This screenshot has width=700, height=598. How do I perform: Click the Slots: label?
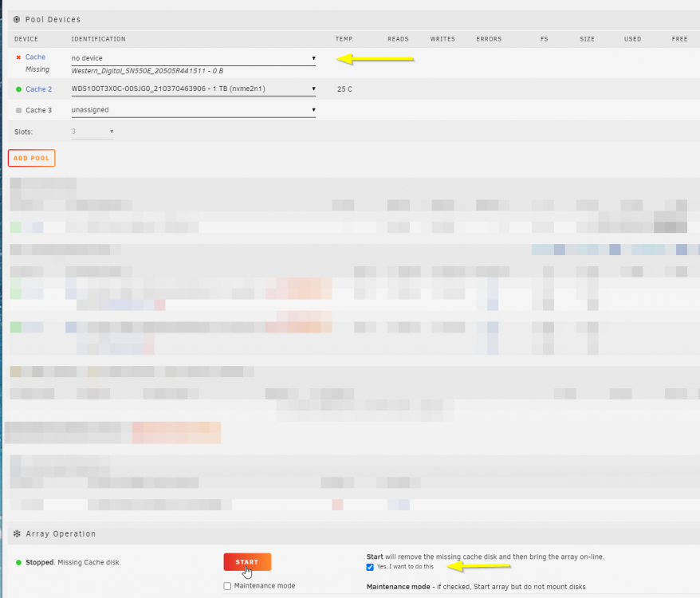pos(23,132)
